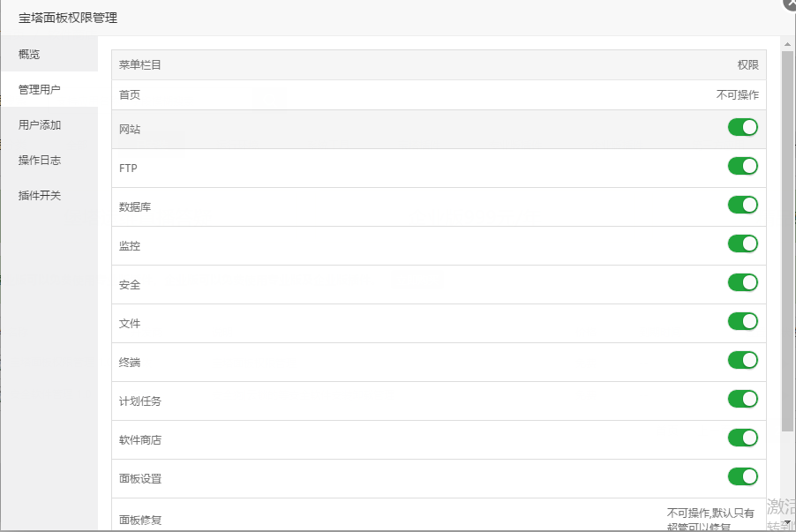Click the 菜单栏目 column header

140,65
